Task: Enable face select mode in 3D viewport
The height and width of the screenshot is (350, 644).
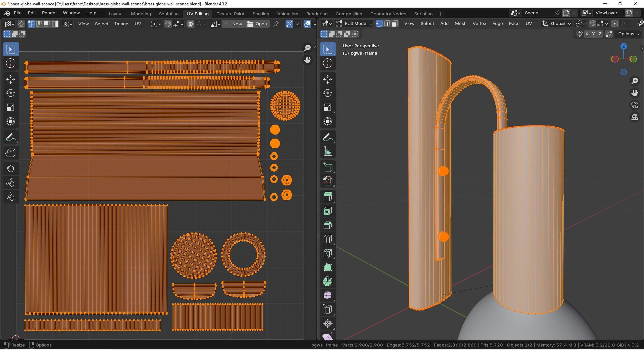Action: pyautogui.click(x=395, y=24)
